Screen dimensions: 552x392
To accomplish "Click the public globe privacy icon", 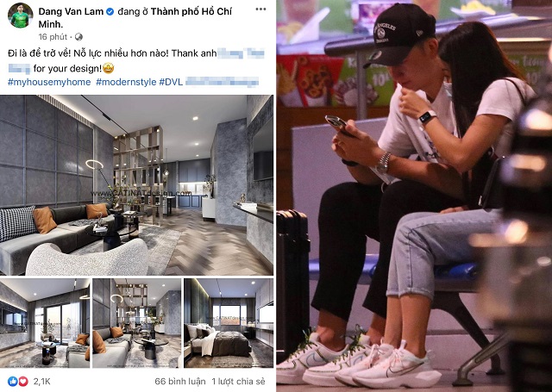I will coord(79,36).
